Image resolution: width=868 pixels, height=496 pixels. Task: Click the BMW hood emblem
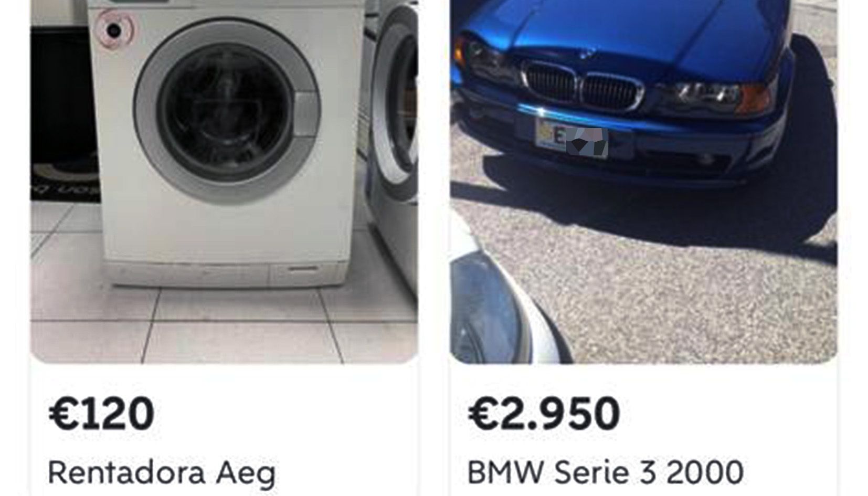point(587,53)
